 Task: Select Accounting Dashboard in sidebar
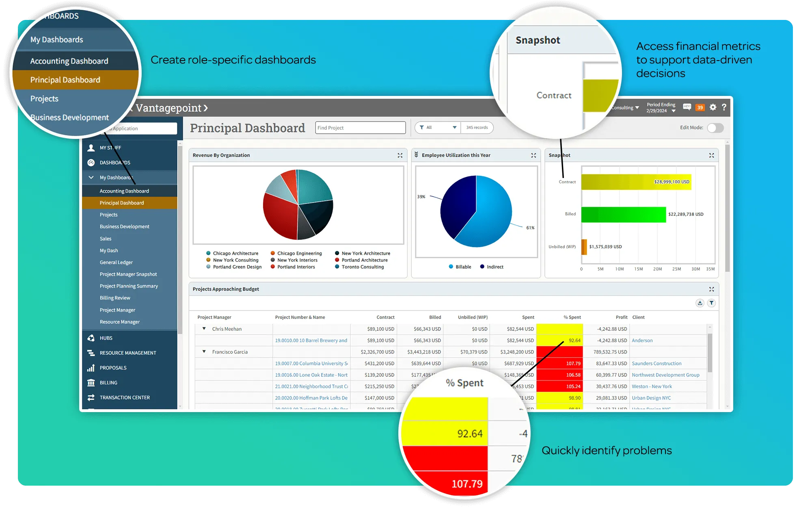point(124,191)
